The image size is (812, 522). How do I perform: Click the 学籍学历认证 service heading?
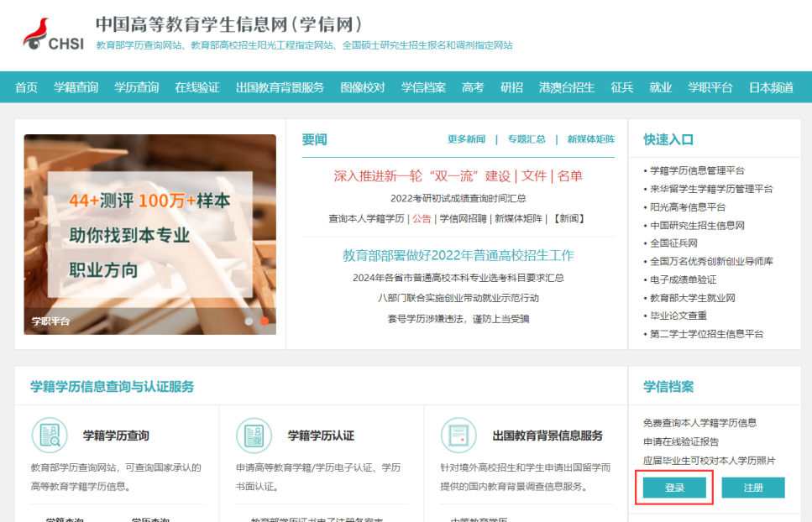point(321,436)
